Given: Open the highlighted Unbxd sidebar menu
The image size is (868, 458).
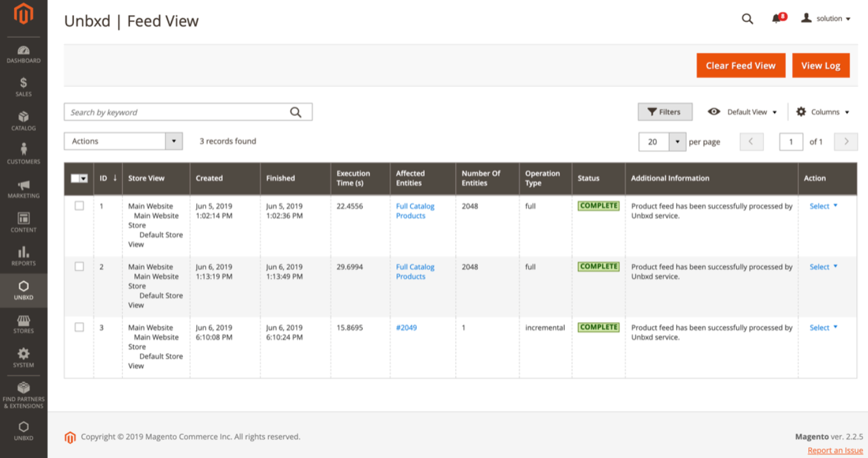Looking at the screenshot, I should tap(23, 291).
